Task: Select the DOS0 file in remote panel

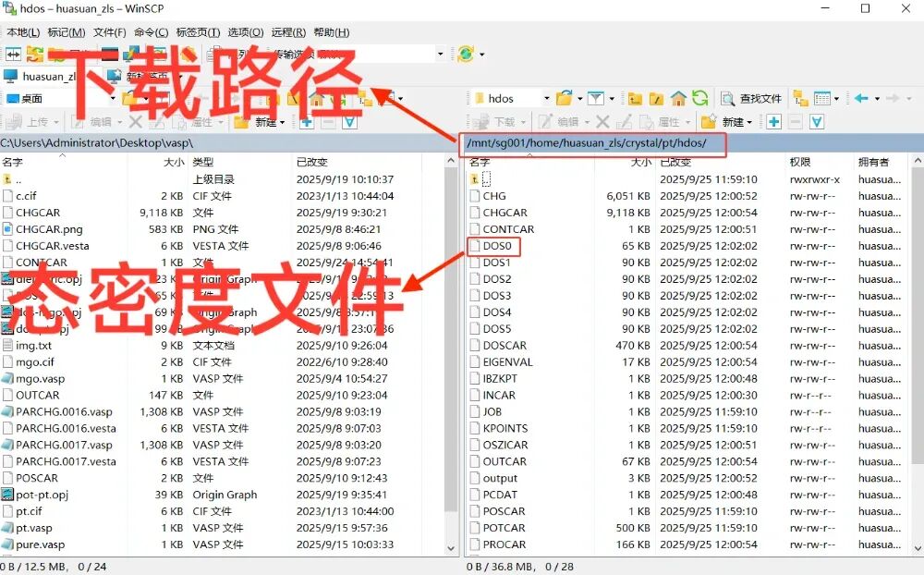Action: (x=496, y=246)
